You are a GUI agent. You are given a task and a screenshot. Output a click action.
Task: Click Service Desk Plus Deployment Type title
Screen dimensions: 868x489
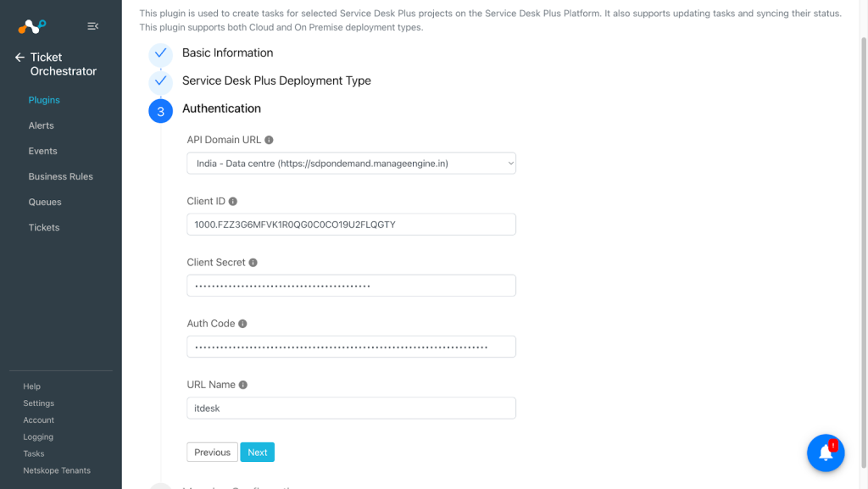click(x=276, y=81)
